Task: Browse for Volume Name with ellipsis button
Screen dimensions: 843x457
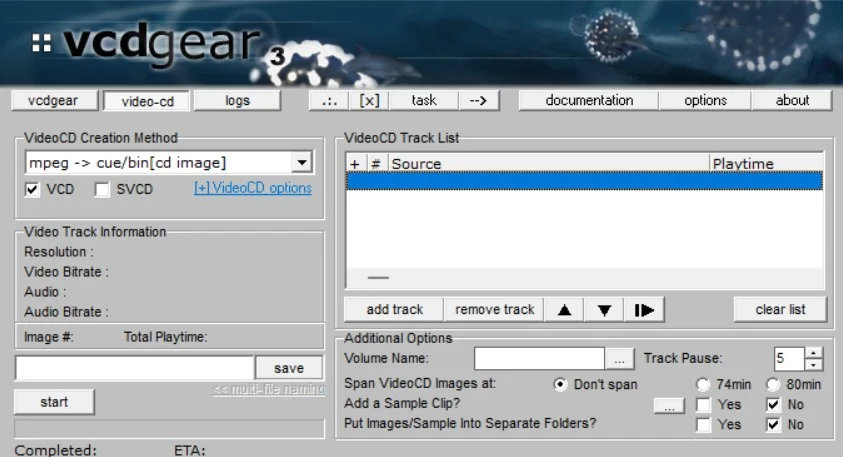Action: 619,359
